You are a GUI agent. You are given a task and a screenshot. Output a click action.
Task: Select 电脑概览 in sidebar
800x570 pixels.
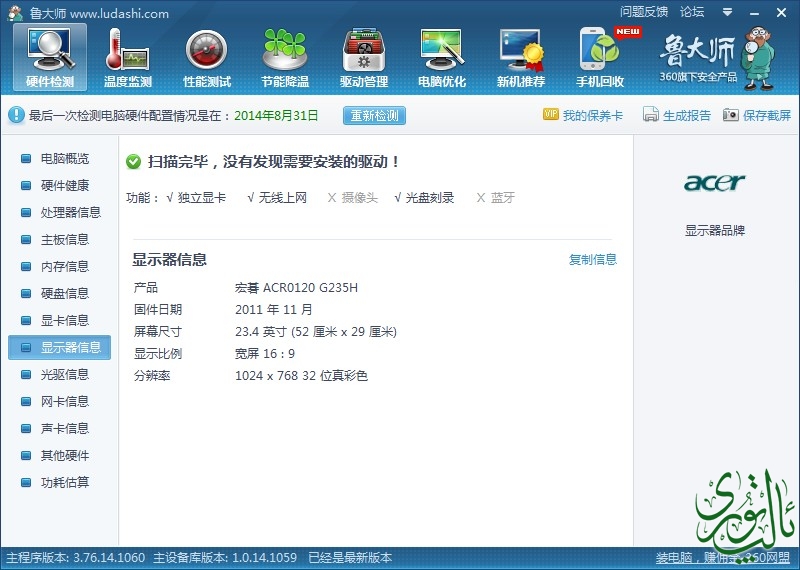click(x=64, y=159)
